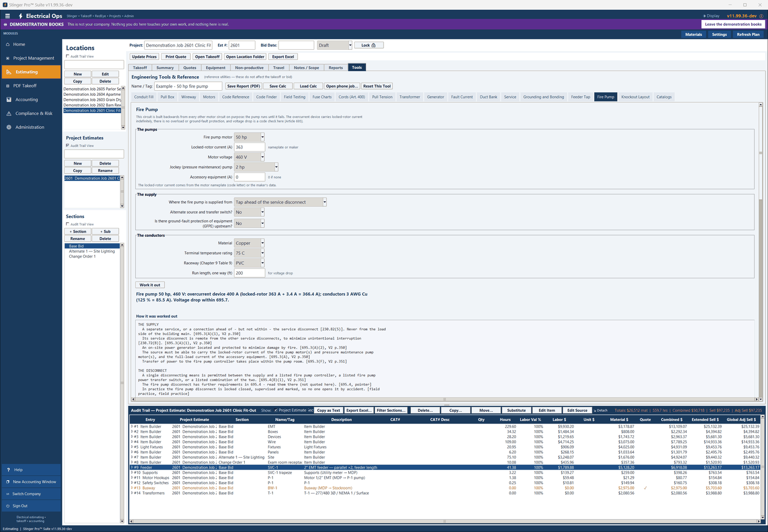Click the Compliance & Risk warning icon

[9, 114]
